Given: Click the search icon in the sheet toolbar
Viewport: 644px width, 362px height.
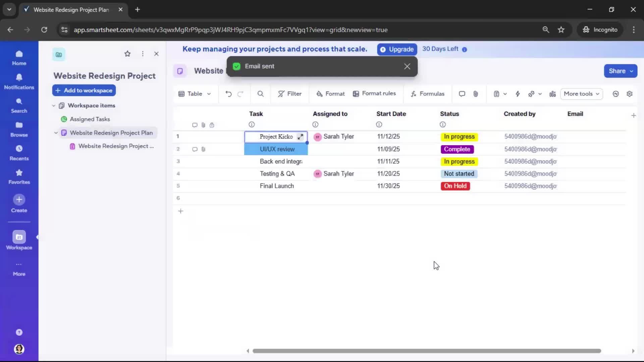Looking at the screenshot, I should 261,94.
